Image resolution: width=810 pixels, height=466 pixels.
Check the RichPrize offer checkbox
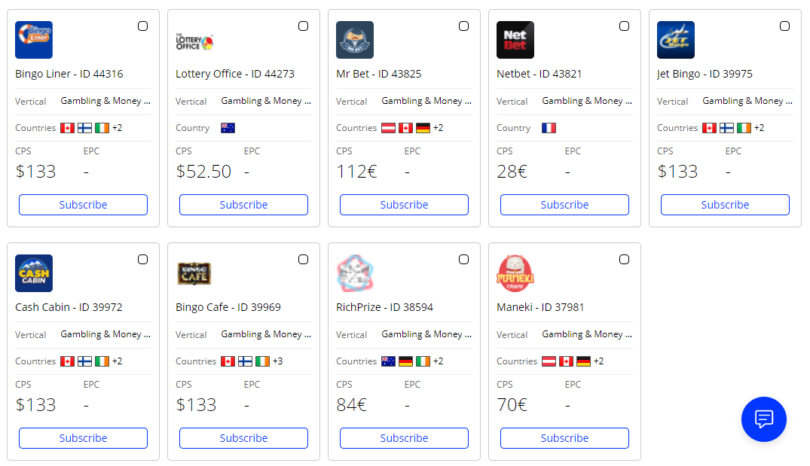point(464,259)
